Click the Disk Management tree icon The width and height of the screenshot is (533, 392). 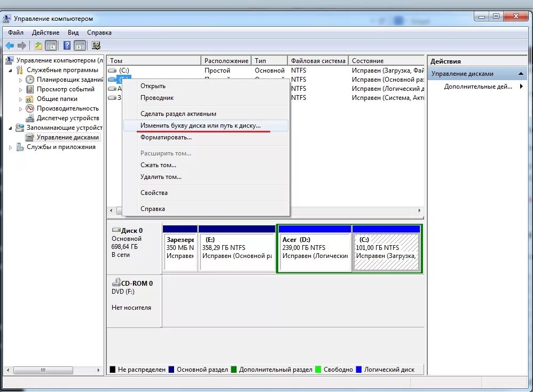click(x=30, y=137)
